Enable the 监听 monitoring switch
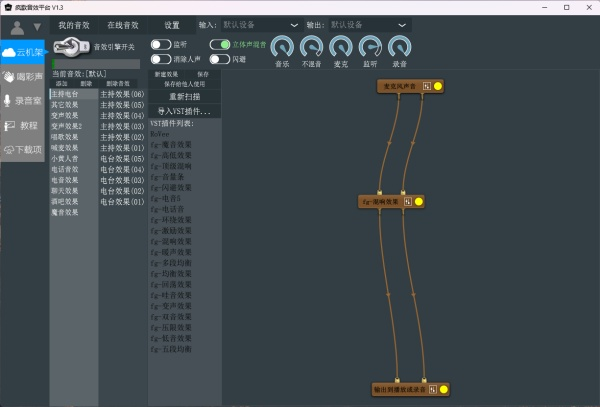The height and width of the screenshot is (407, 600). [x=160, y=45]
